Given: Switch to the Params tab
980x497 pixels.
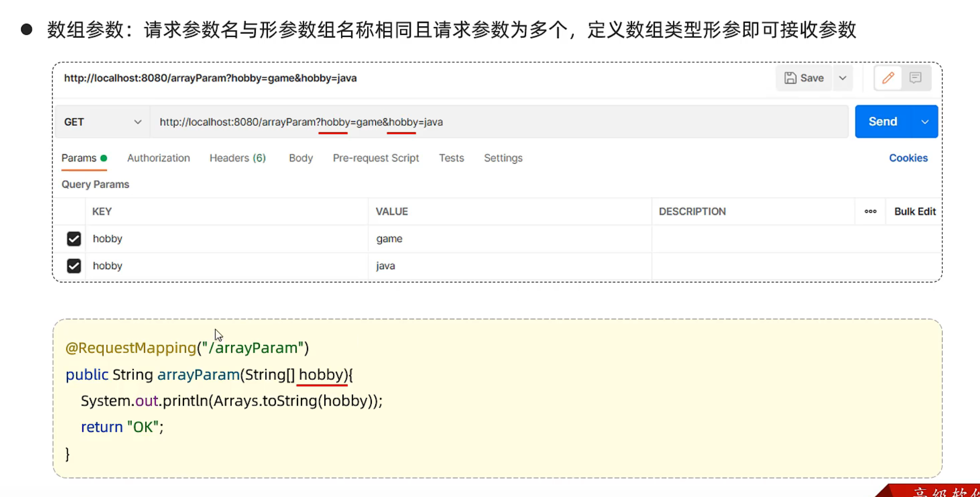Looking at the screenshot, I should 84,158.
